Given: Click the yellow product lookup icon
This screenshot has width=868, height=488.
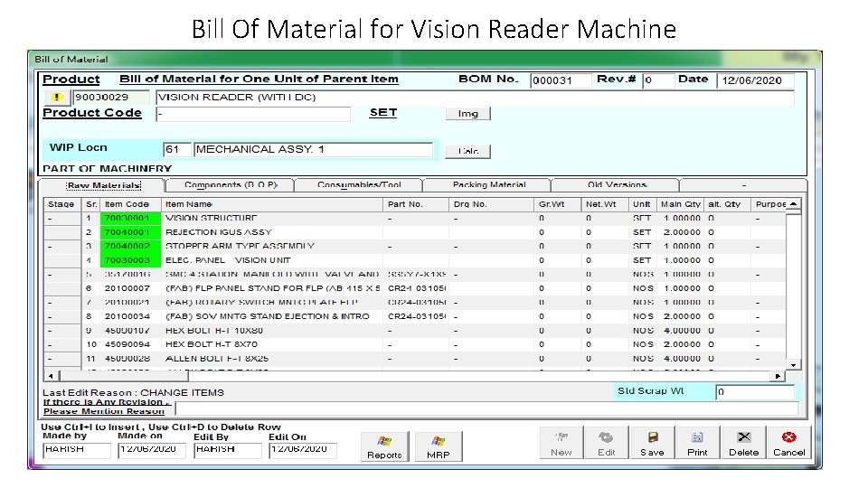Looking at the screenshot, I should click(x=56, y=98).
